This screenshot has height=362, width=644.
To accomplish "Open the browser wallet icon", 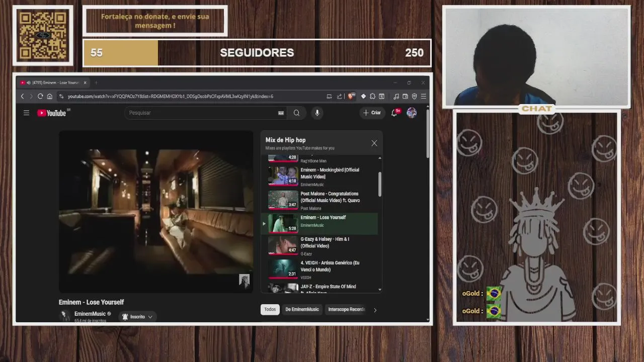I will coord(405,97).
